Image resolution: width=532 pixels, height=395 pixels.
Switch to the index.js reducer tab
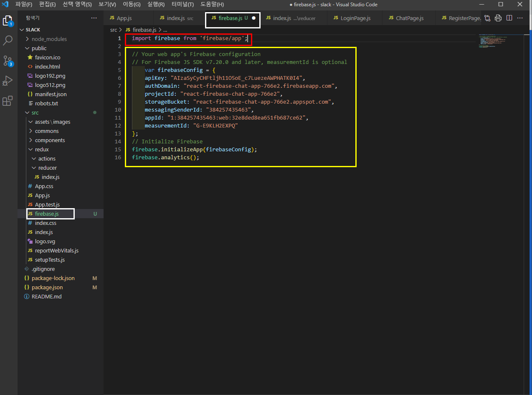pos(294,18)
